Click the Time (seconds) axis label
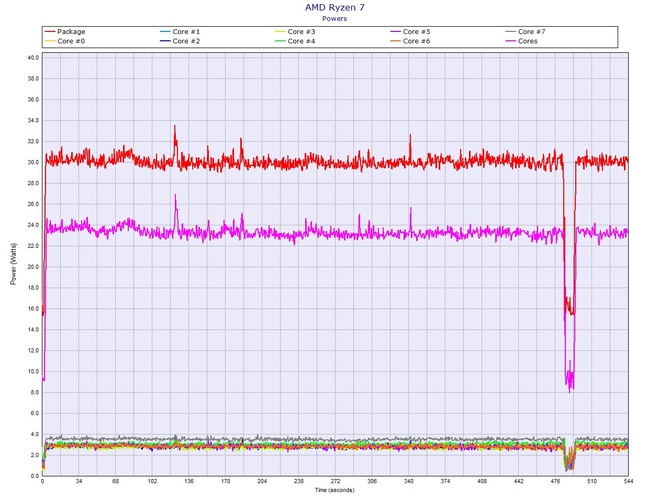The height and width of the screenshot is (502, 670). (x=335, y=490)
